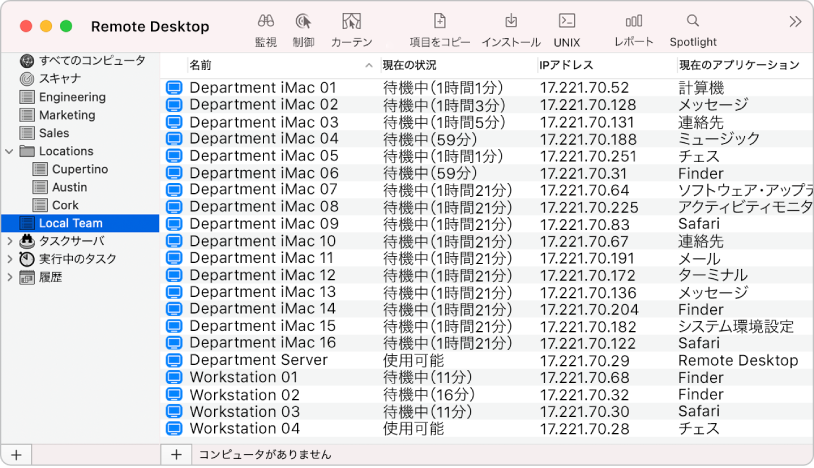The image size is (814, 468).
Task: Click the レポート (Report) chart icon
Action: pos(634,21)
